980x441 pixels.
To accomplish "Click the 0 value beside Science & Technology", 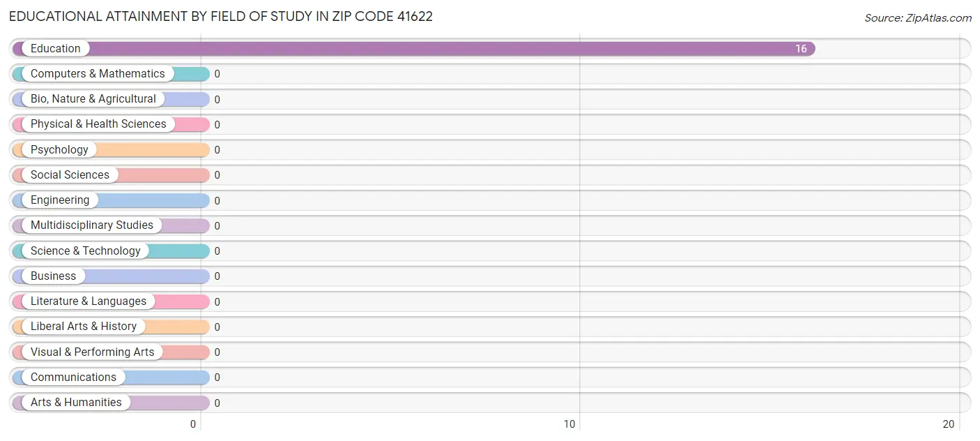I will coord(217,251).
